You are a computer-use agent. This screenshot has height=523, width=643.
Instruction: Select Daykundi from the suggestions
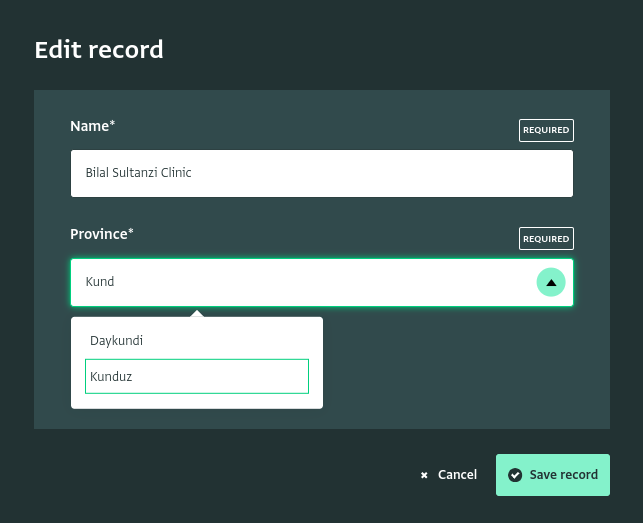click(117, 341)
